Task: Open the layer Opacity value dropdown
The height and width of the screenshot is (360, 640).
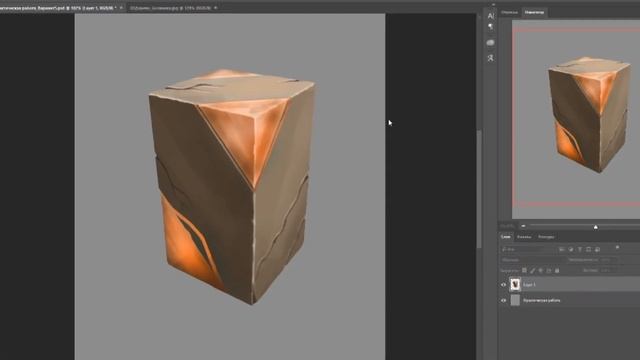Action: [608, 260]
